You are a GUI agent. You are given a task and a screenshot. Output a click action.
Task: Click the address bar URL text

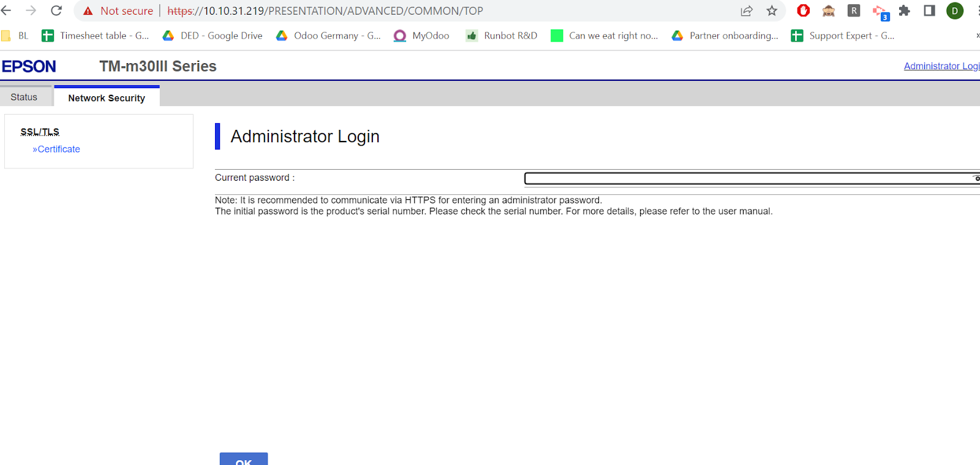325,10
